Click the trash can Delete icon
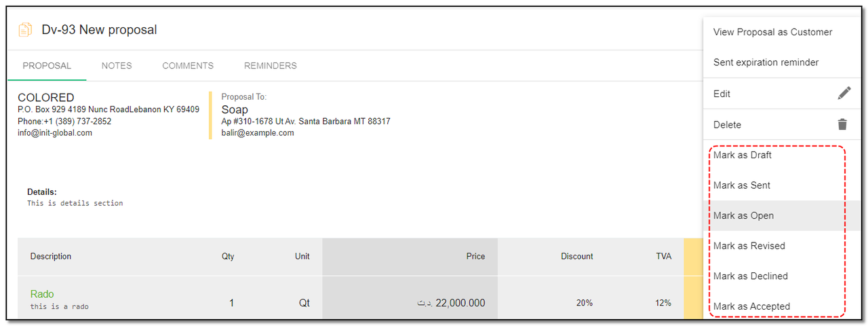This screenshot has width=868, height=326. (842, 124)
